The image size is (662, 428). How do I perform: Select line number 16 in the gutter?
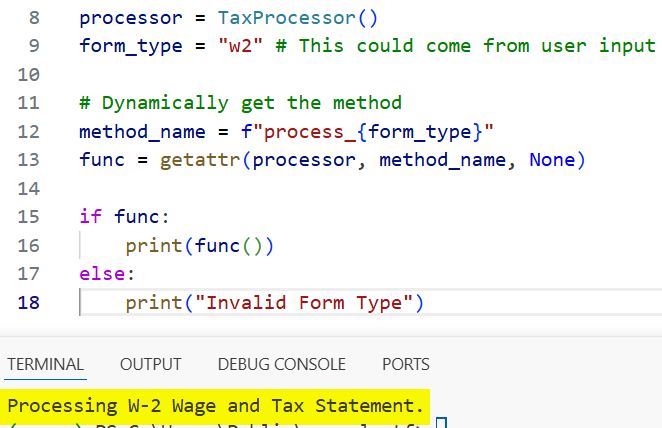29,246
